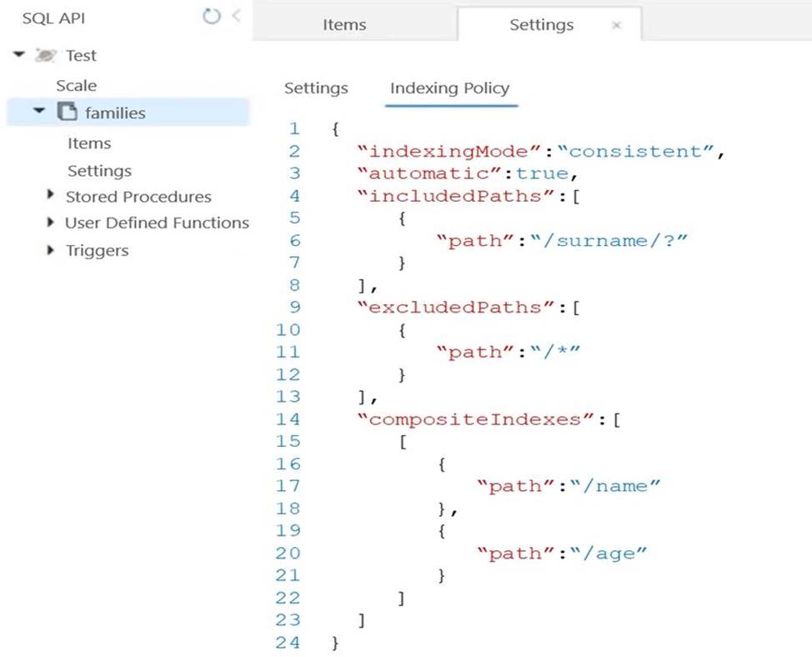Open the Settings sub-tab beside Indexing Policy
The height and width of the screenshot is (657, 812).
click(316, 88)
